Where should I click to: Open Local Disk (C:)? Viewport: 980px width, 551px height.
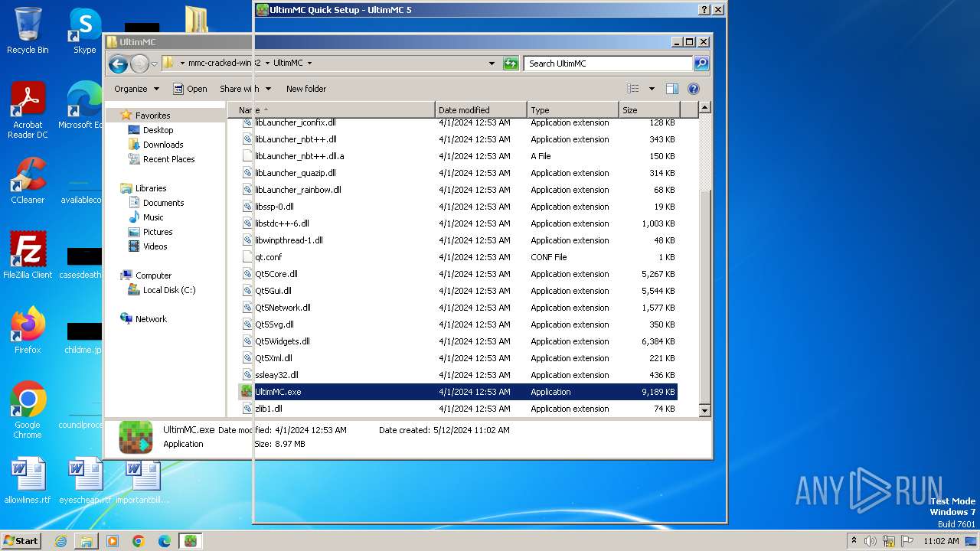pos(168,290)
